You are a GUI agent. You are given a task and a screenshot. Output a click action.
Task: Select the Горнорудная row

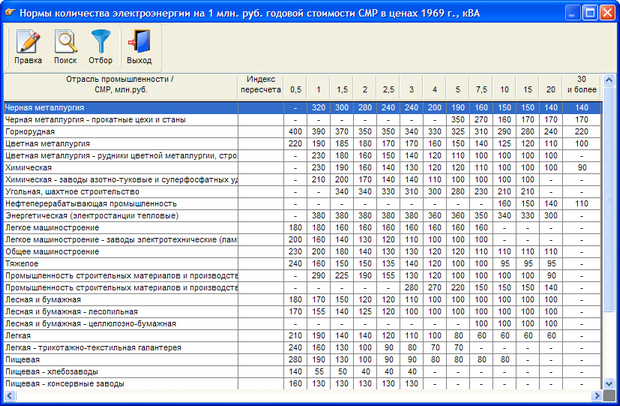pos(302,132)
